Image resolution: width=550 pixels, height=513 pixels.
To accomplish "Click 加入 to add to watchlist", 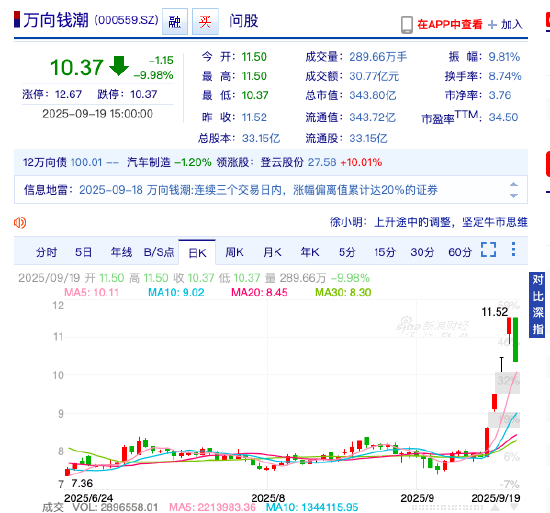I will tap(512, 25).
